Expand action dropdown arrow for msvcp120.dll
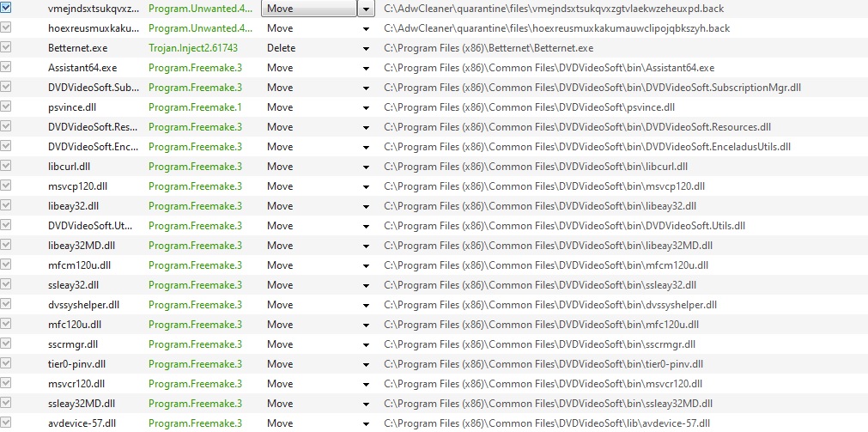The image size is (868, 432). 367,186
